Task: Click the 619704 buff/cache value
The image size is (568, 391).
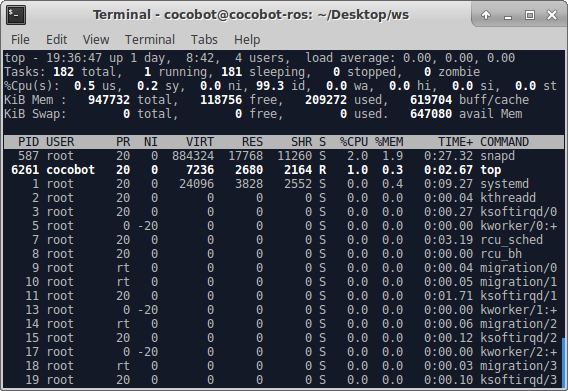Action: coord(431,100)
